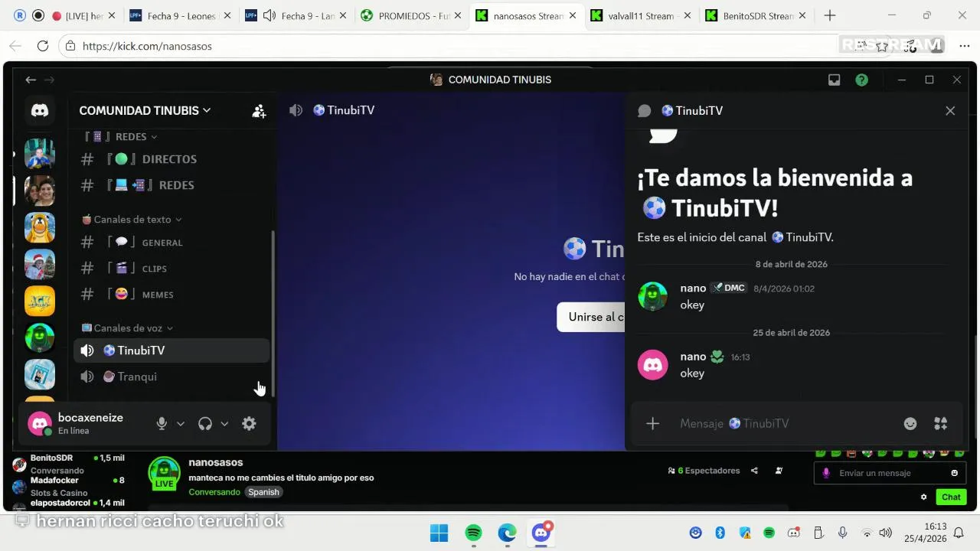Open the green hooded figure server icon

(x=40, y=337)
